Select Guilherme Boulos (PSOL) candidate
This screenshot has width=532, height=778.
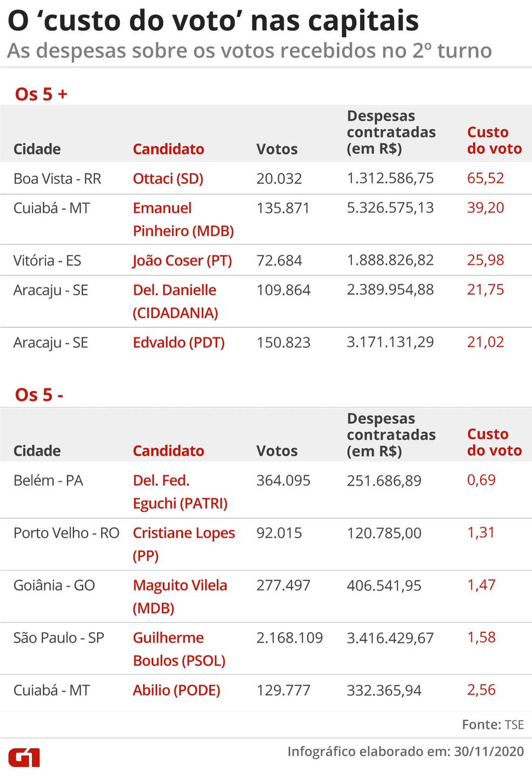(179, 649)
